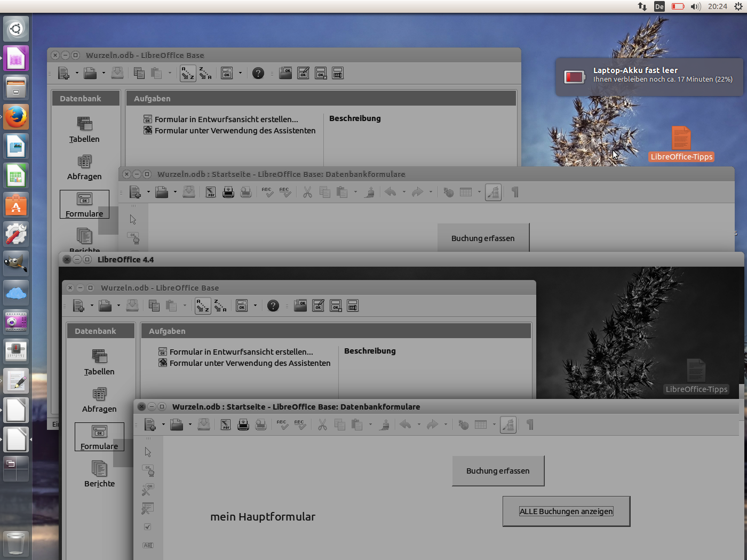
Task: Click the Cut scissors icon in background Startseite toolbar
Action: [307, 192]
